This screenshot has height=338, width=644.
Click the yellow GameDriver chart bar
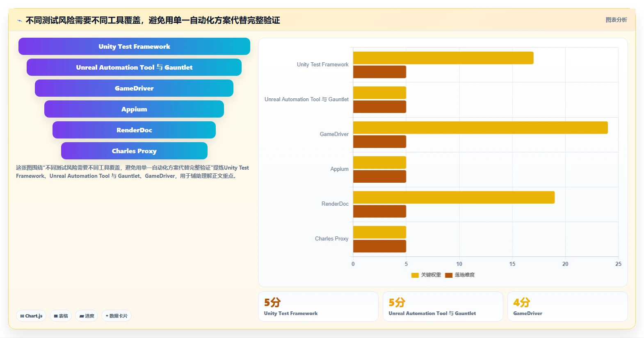coord(480,127)
